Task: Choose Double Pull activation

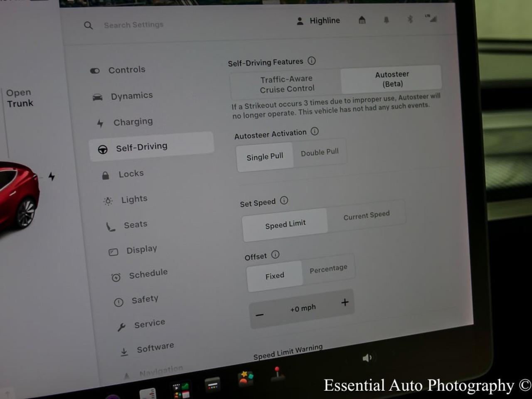Action: coord(320,153)
